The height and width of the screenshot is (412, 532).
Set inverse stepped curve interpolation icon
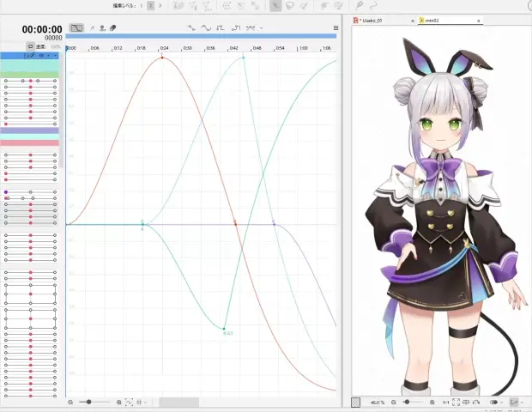[x=236, y=27]
